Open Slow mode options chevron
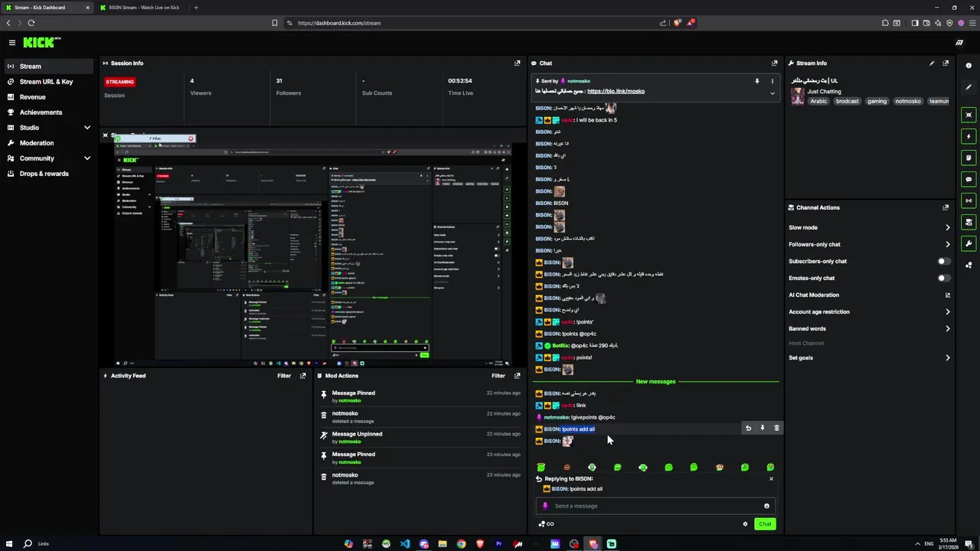 click(x=947, y=228)
